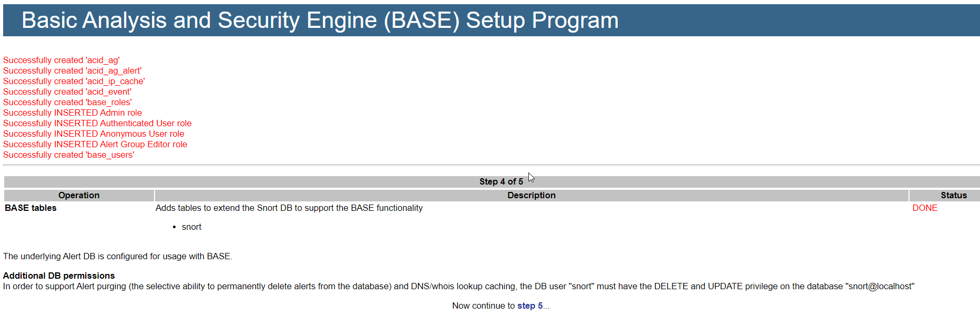The width and height of the screenshot is (980, 336).
Task: Click the Status column header
Action: coord(953,195)
